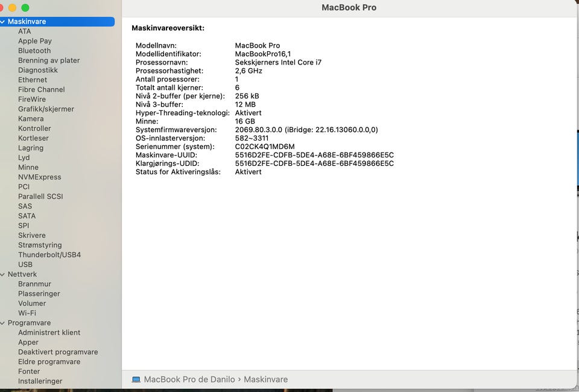Image resolution: width=579 pixels, height=392 pixels.
Task: Open Diagnostikk in the sidebar
Action: tap(37, 70)
